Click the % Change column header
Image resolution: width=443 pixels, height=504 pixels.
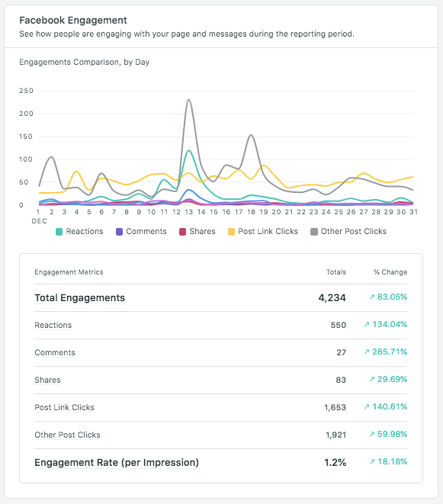(390, 272)
